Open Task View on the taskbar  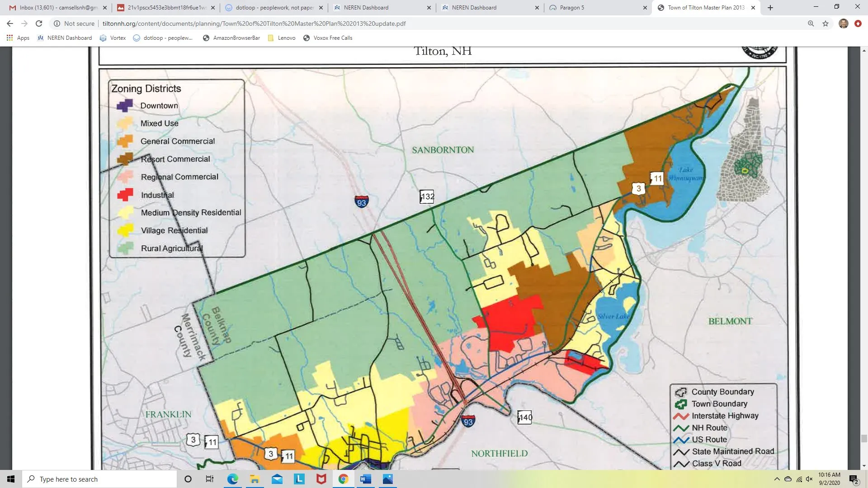click(x=210, y=479)
